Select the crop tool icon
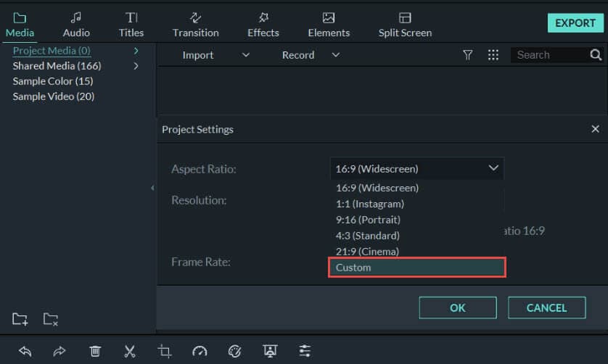The width and height of the screenshot is (608, 364). pyautogui.click(x=165, y=351)
